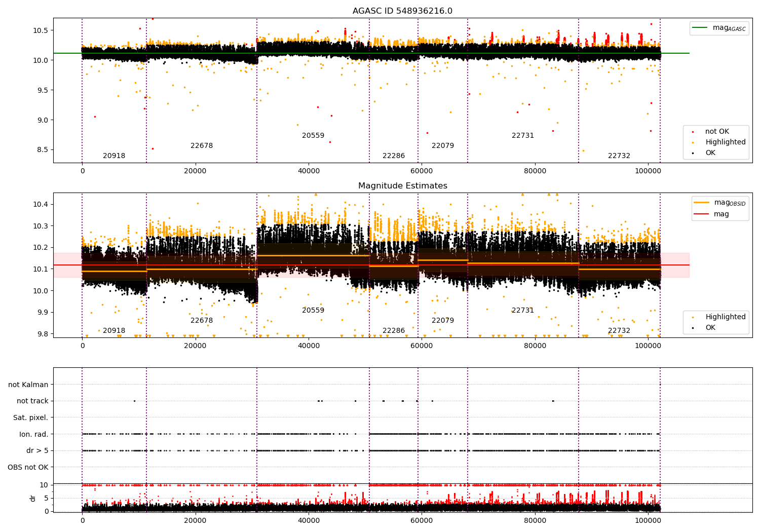This screenshot has width=760, height=532.
Task: Select the 9.5 y-axis tick of top plot
Action: click(x=43, y=90)
